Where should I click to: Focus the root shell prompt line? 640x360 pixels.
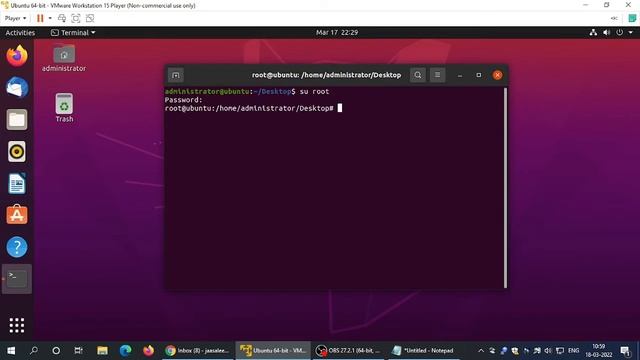253,108
